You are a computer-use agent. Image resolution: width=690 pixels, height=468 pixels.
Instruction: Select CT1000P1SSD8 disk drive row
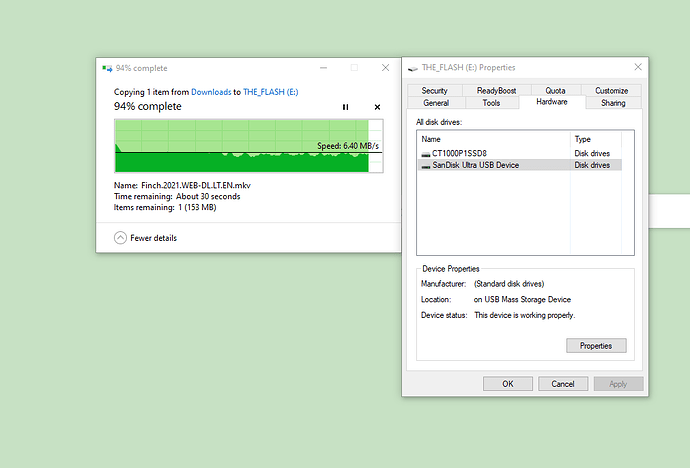(x=519, y=153)
